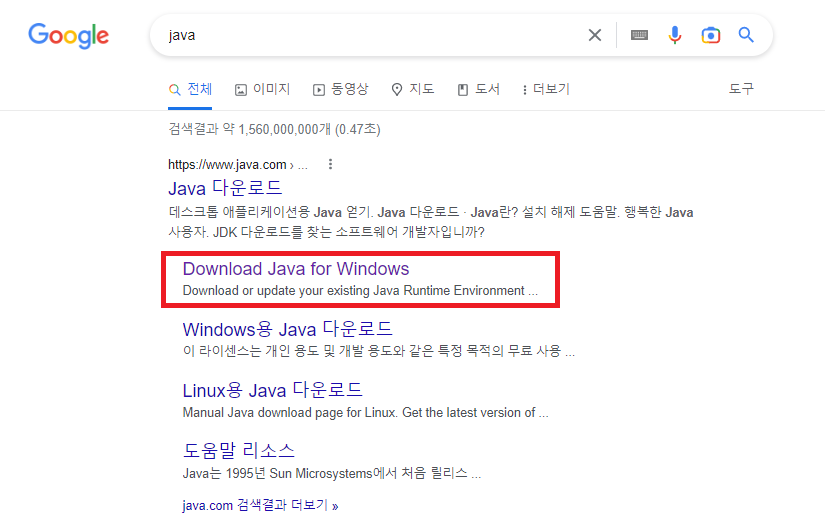
Task: Open the 도구 search tools
Action: pos(741,89)
